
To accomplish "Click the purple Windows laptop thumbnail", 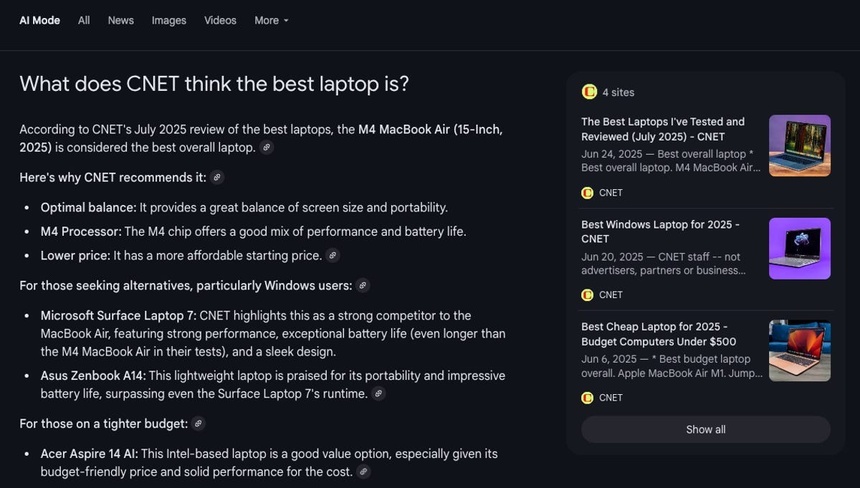I will pos(799,248).
